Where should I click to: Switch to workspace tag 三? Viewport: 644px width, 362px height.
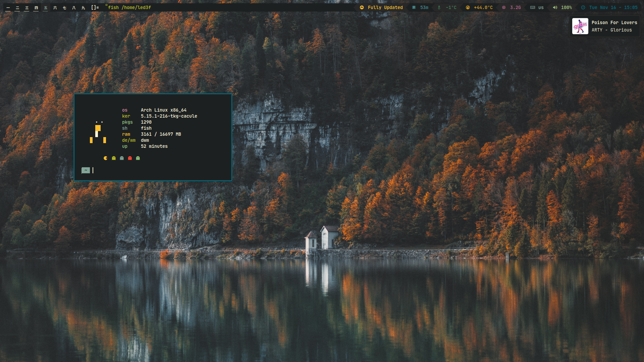[x=27, y=7]
